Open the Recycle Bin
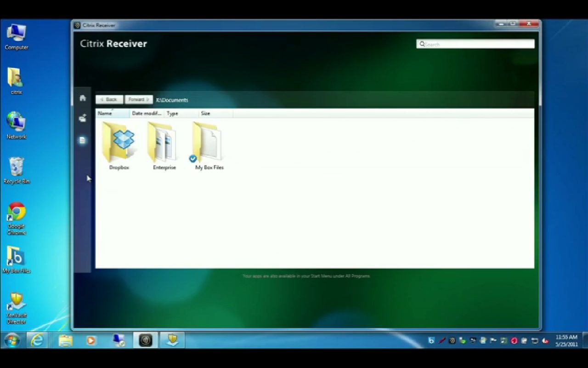 [x=17, y=170]
